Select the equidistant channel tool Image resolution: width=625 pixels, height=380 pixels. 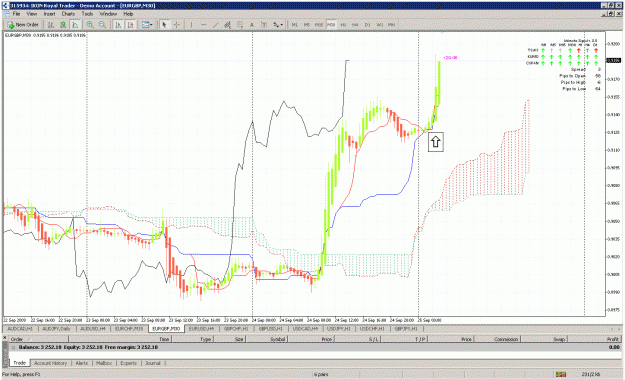tap(228, 25)
